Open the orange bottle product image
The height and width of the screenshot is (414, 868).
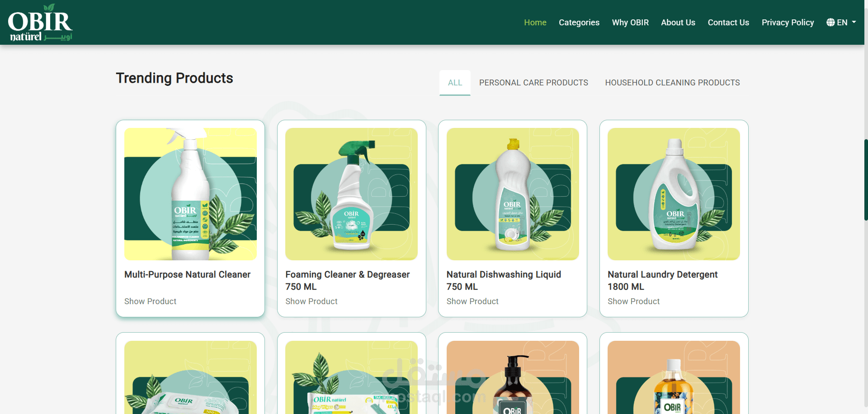click(x=674, y=377)
